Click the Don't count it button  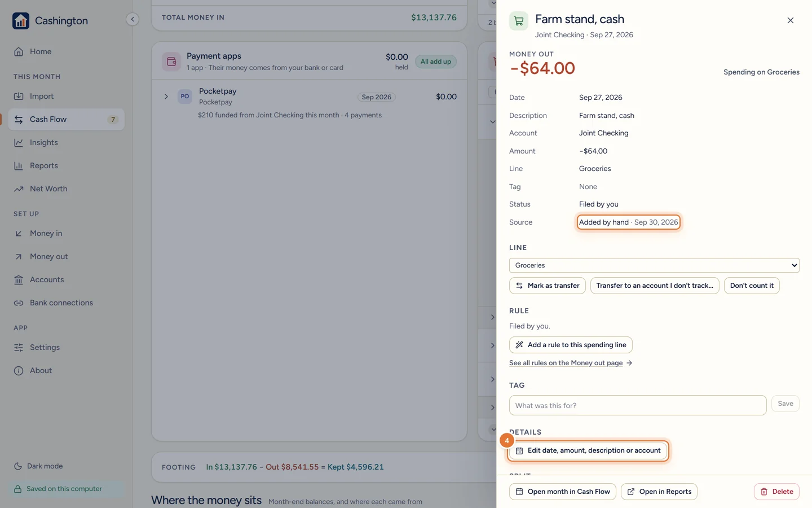[x=752, y=286]
